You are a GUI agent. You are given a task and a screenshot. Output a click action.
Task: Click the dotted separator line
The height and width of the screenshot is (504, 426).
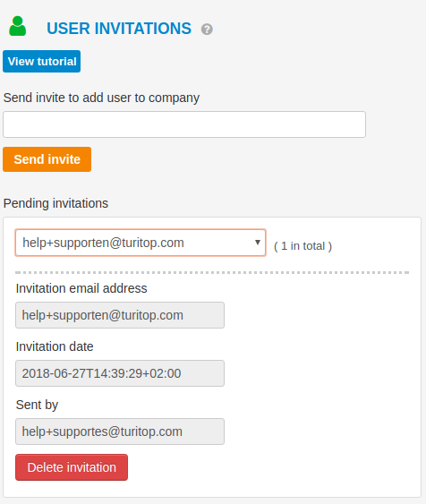tap(212, 272)
